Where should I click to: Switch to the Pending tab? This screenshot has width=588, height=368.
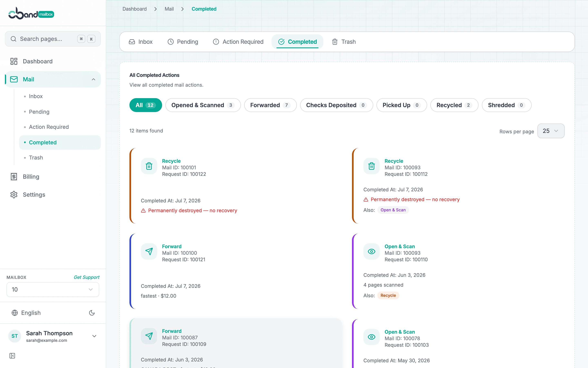pyautogui.click(x=183, y=42)
